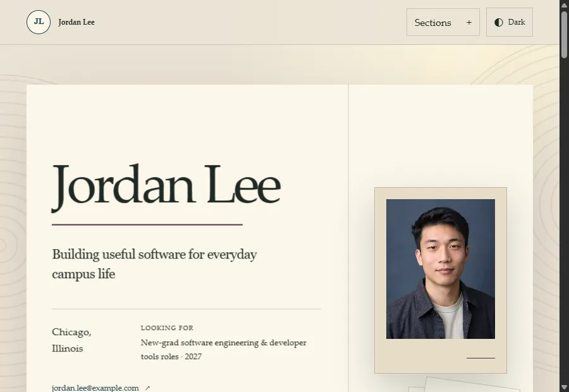This screenshot has width=569, height=392.
Task: Click the plus icon in Sections button
Action: coord(469,23)
